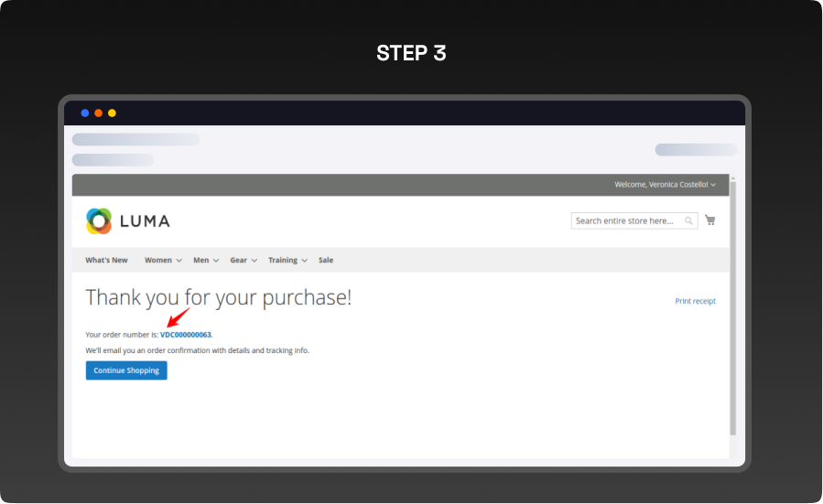Open the Training category dropdown

point(287,261)
